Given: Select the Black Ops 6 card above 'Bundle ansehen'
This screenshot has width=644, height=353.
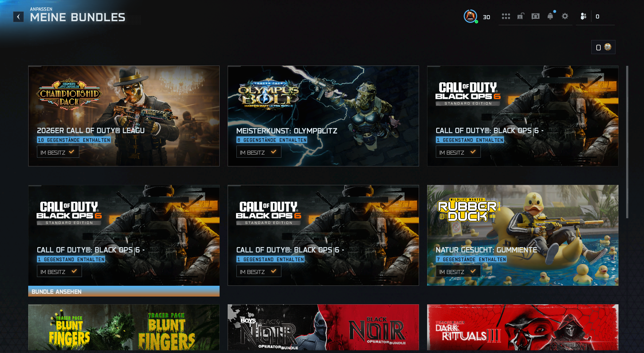Looking at the screenshot, I should point(124,235).
